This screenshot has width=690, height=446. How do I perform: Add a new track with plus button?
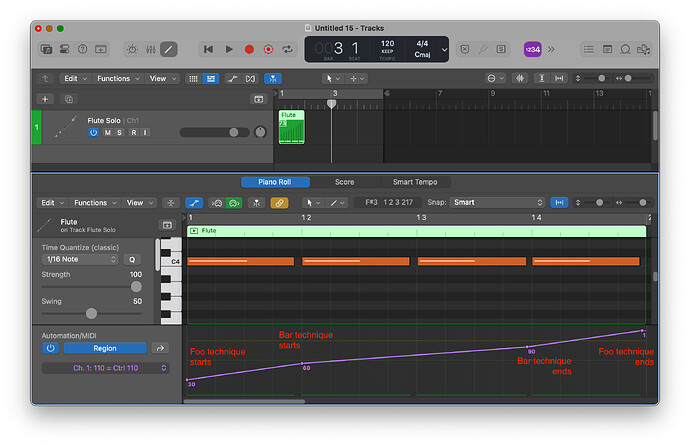[45, 99]
